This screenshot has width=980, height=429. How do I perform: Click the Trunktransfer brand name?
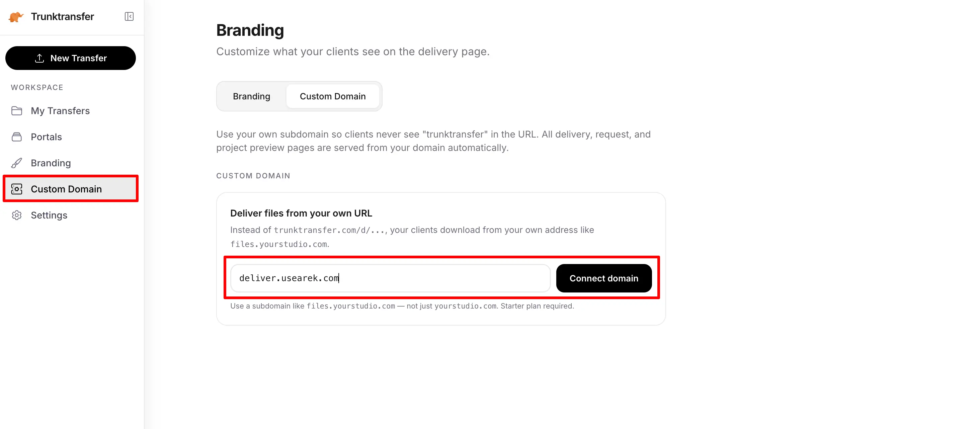[x=62, y=17]
